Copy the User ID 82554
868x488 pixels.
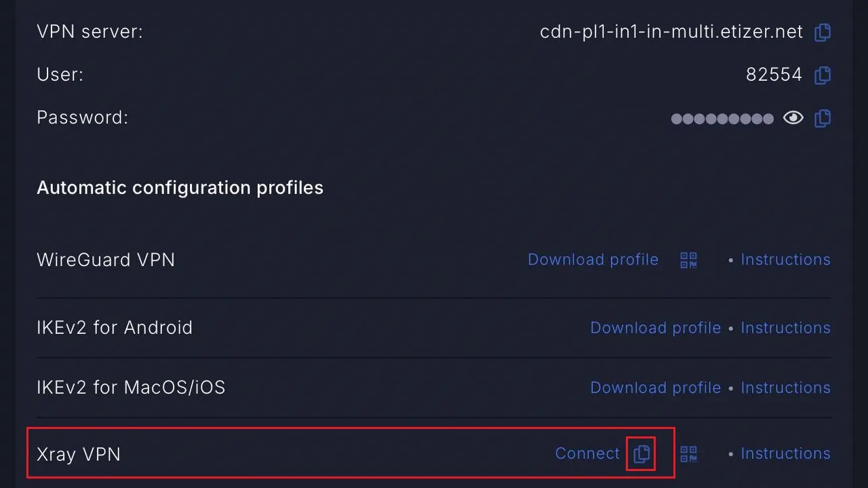point(823,75)
